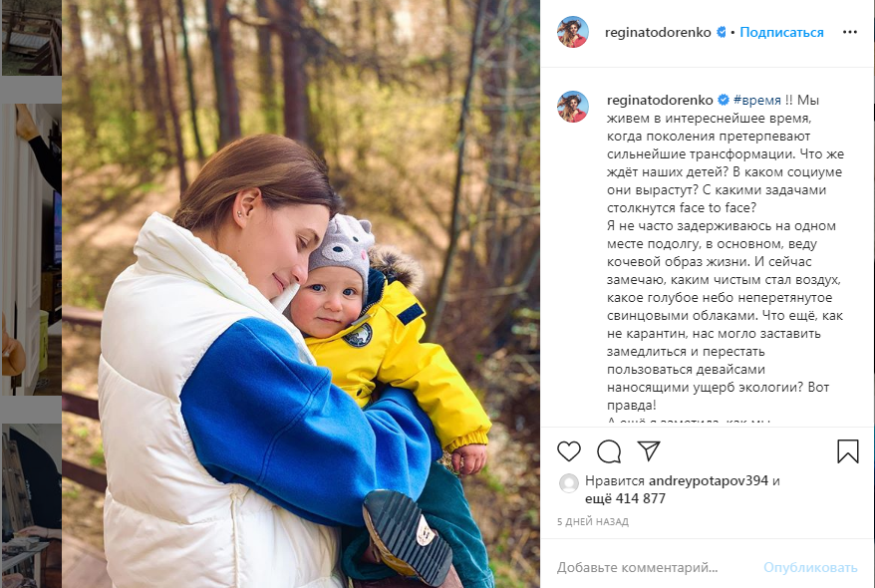Image resolution: width=875 pixels, height=588 pixels.
Task: Click the small liker avatar icon
Action: pyautogui.click(x=569, y=483)
